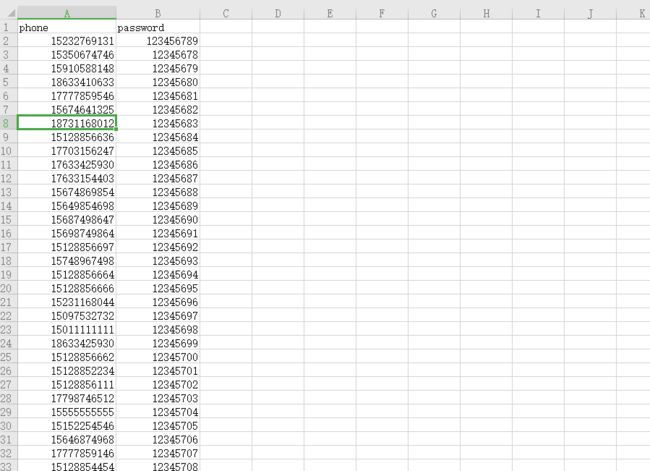The width and height of the screenshot is (650, 471).
Task: Select cell with 15128856666
Action: (x=67, y=288)
